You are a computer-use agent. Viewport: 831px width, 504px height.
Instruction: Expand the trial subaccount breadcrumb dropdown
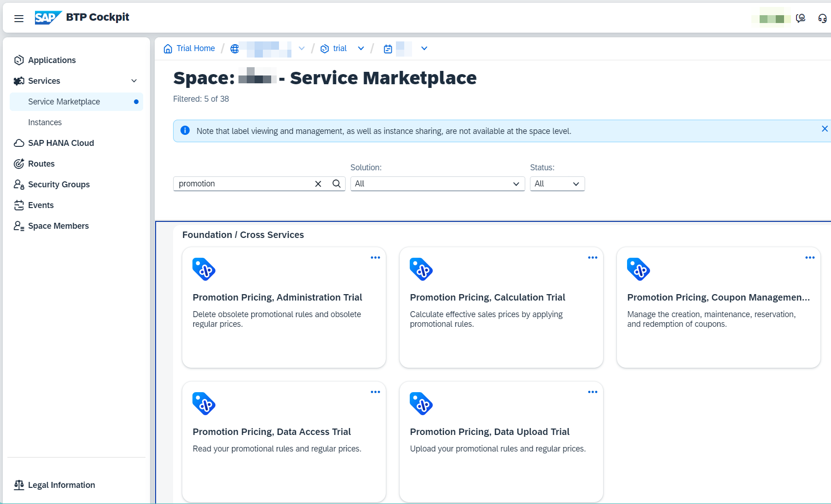[361, 49]
